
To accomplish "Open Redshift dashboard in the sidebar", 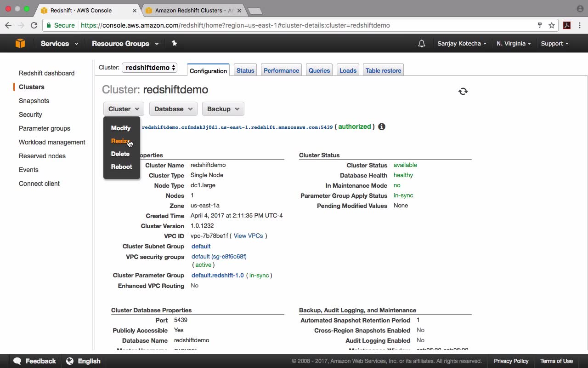I will click(x=46, y=73).
